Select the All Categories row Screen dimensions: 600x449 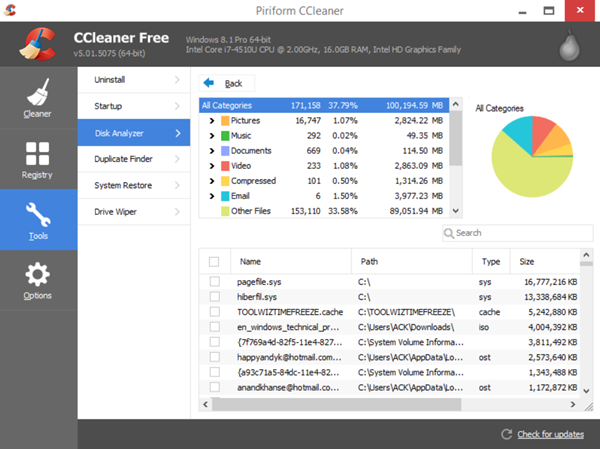click(x=324, y=105)
